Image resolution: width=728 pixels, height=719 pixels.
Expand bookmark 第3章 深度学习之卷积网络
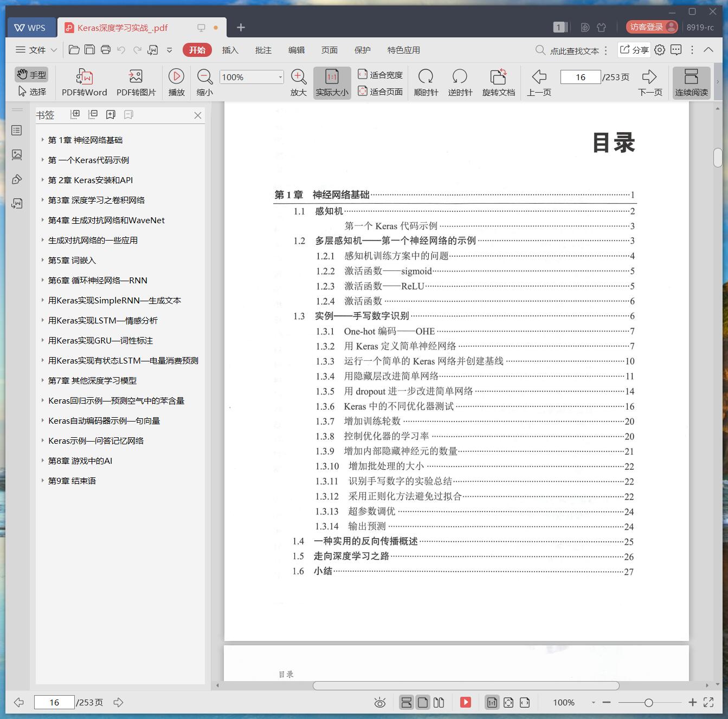coord(42,200)
